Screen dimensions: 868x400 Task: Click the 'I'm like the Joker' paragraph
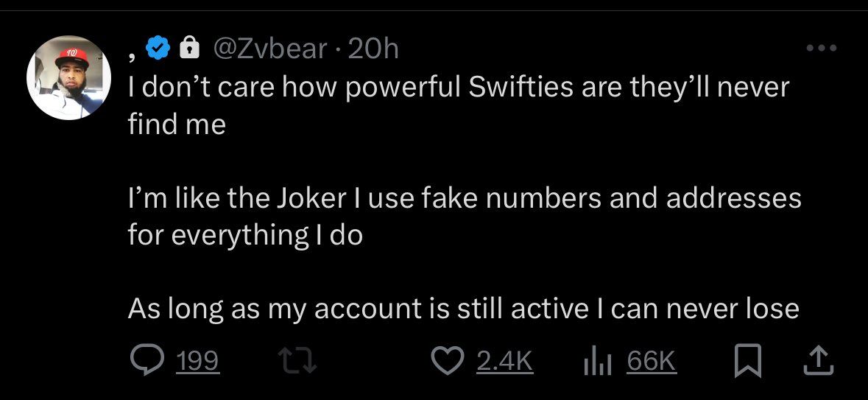coord(465,217)
